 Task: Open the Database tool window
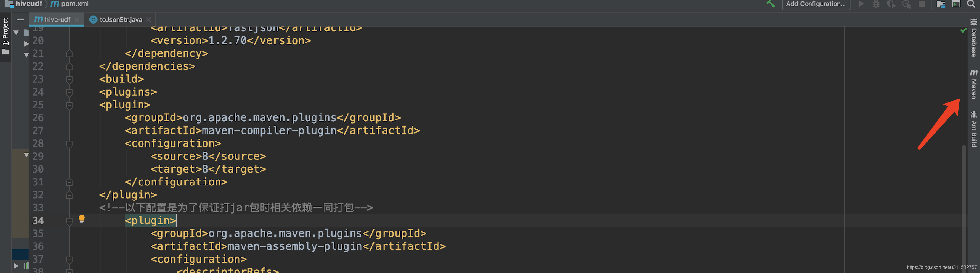[x=973, y=38]
